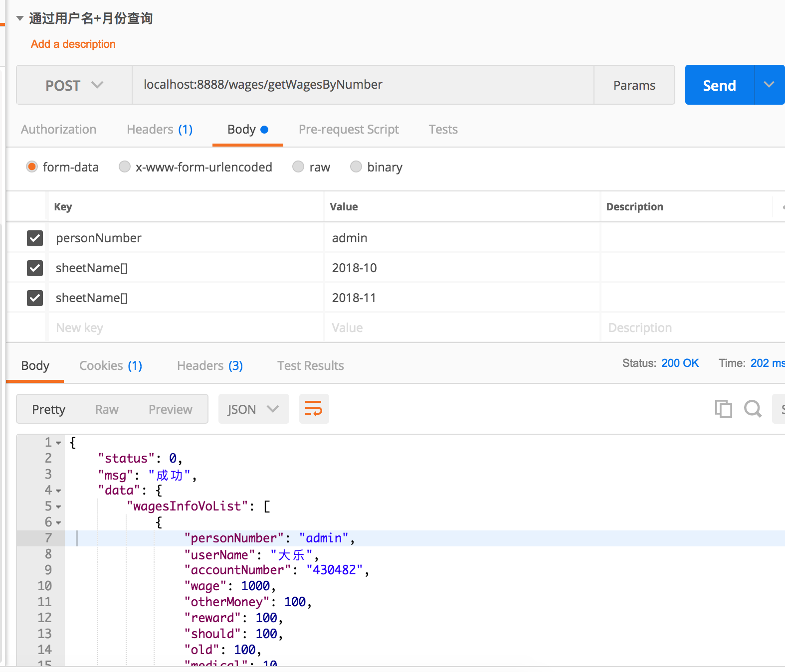The image size is (785, 672).
Task: Open the Pre-request Script tab
Action: (x=349, y=129)
